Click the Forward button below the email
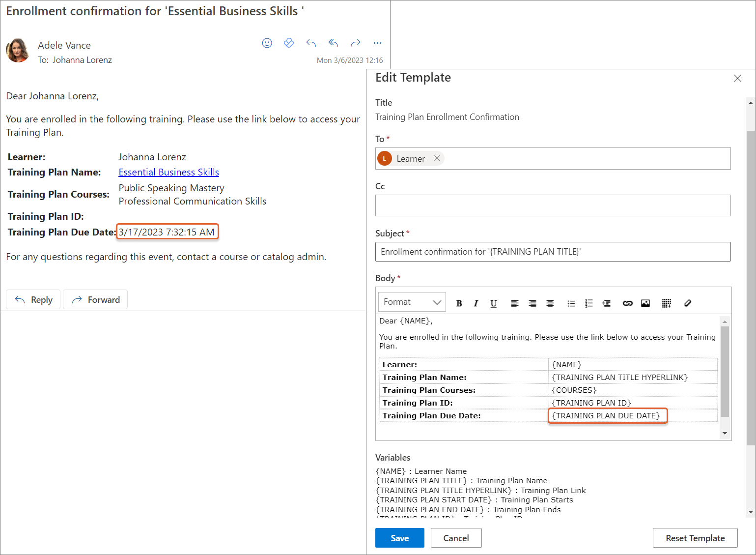Image resolution: width=756 pixels, height=555 pixels. [95, 299]
